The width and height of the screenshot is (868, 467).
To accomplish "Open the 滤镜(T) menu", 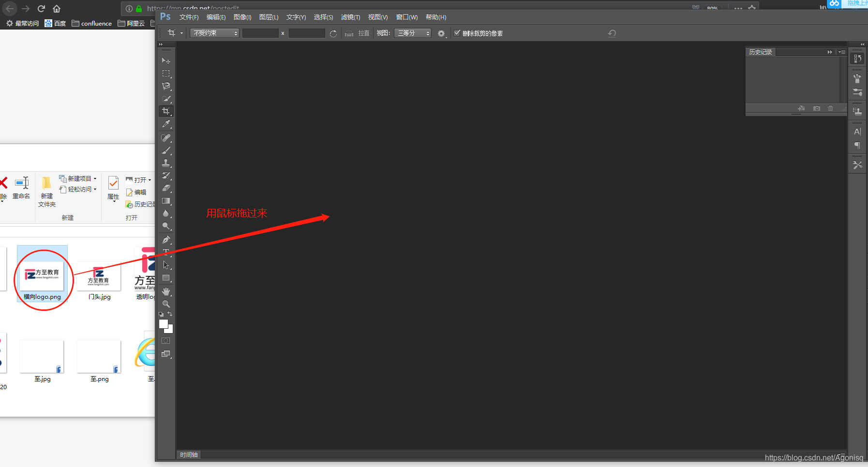I will tap(350, 17).
